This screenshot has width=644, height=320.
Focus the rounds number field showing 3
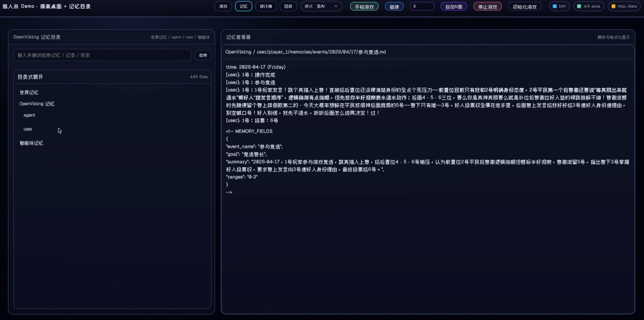click(x=422, y=6)
